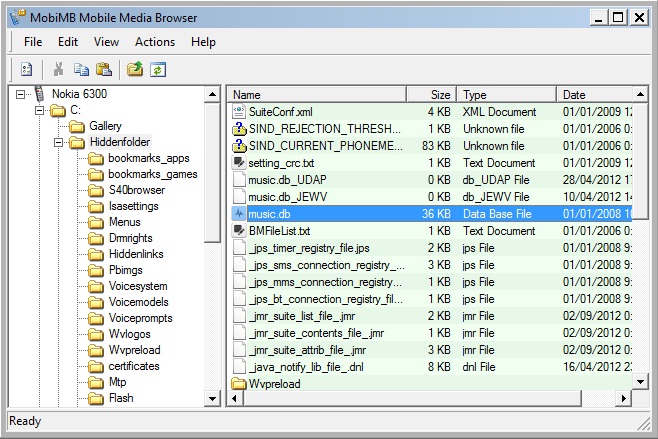Screen dimensions: 658x439
Task: Select _java_notify_lib_file_.dnl file name
Action: [x=306, y=367]
